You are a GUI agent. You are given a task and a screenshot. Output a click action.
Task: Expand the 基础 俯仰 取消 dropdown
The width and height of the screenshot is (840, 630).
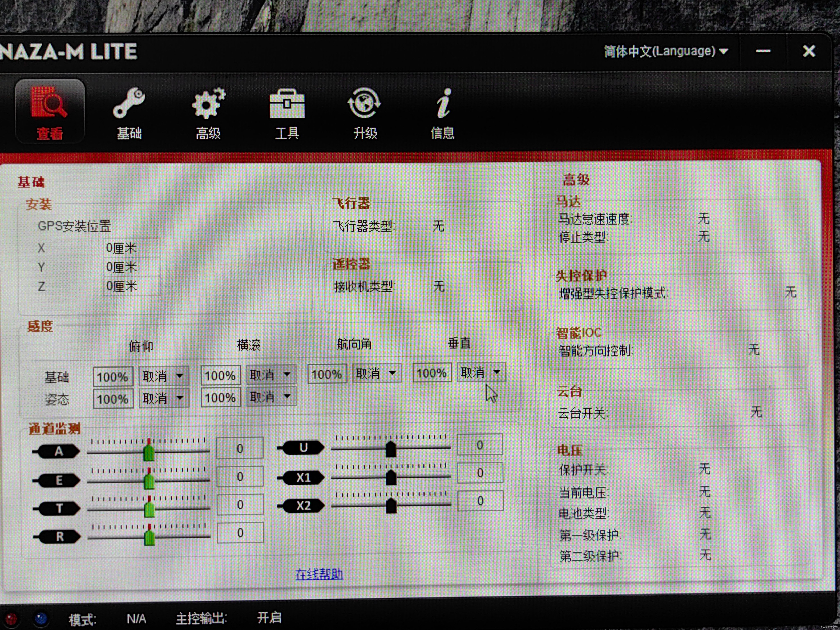164,376
